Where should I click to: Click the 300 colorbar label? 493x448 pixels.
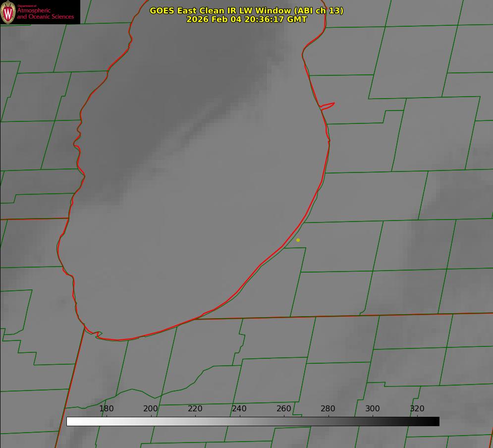[x=373, y=408]
